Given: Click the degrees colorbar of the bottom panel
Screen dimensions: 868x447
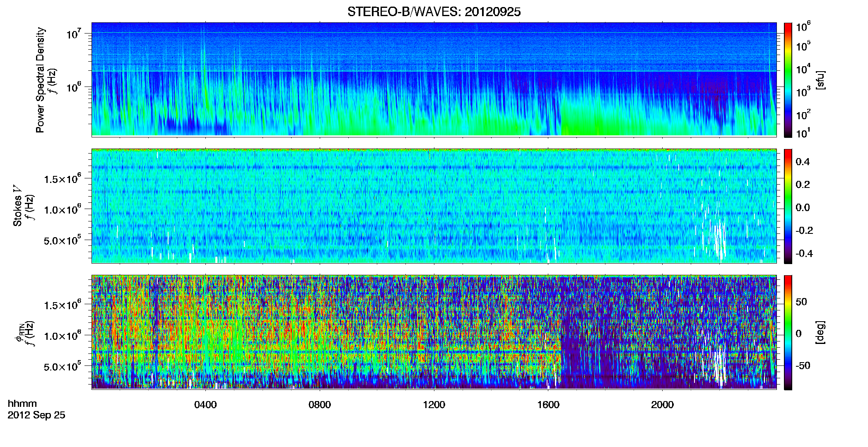Looking at the screenshot, I should (x=788, y=332).
